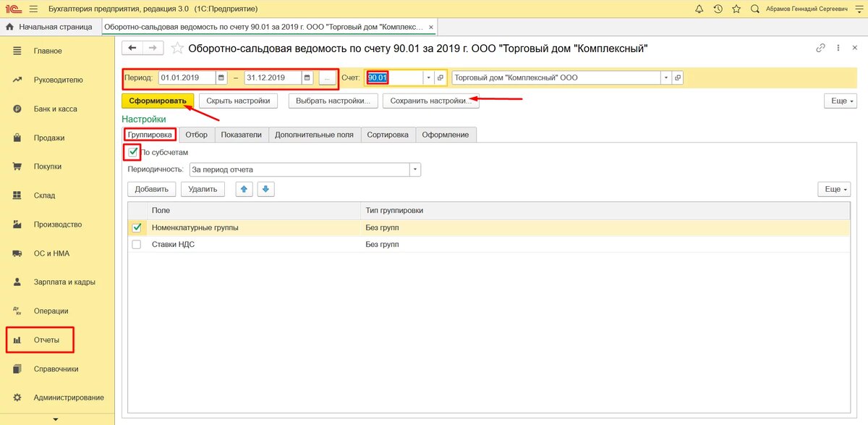Expand sidebar sections with bottom arrow
This screenshot has width=868, height=425.
(57, 419)
